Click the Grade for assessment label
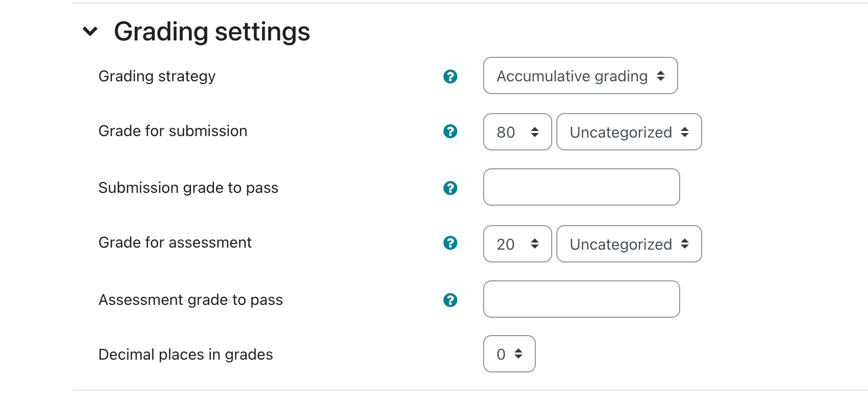The height and width of the screenshot is (397, 868). [x=175, y=242]
